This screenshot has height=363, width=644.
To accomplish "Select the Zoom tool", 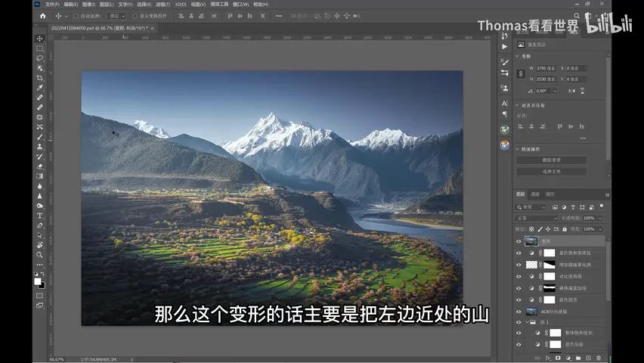I will [40, 255].
